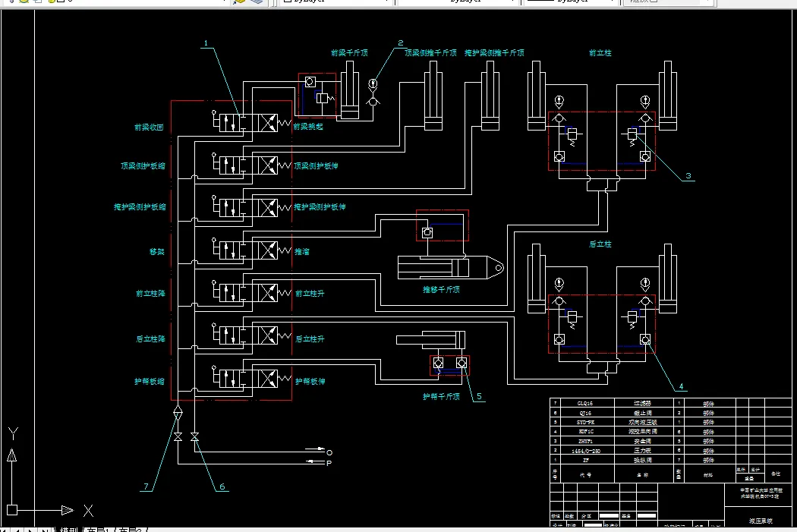Image resolution: width=797 pixels, height=532 pixels.
Task: Switch to the 布局1 layout tab
Action: pos(99,530)
